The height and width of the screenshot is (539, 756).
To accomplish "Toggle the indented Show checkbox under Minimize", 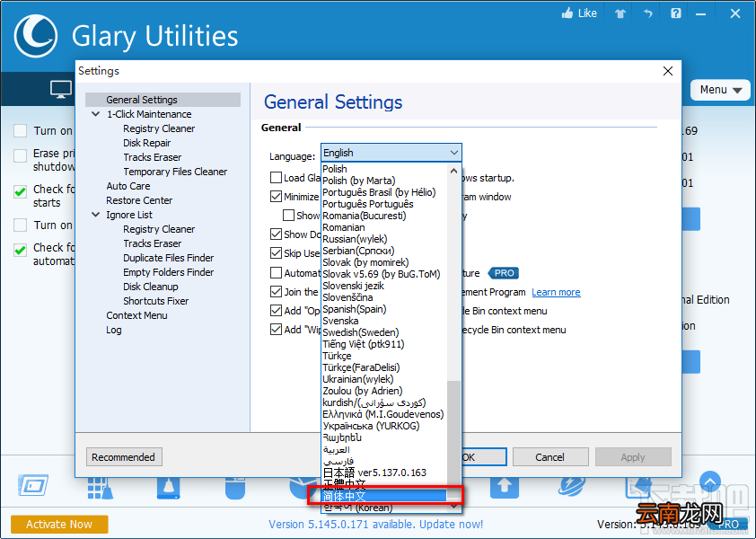I will point(288,216).
